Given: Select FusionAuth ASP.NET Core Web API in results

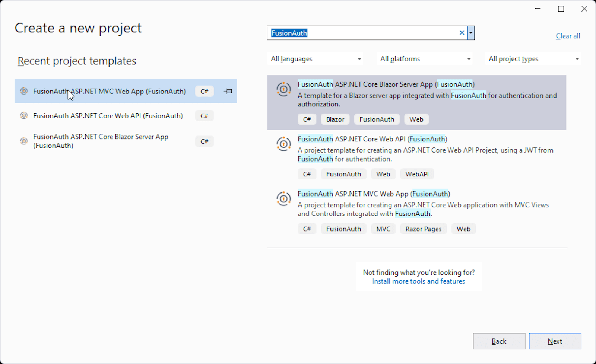Looking at the screenshot, I should tap(372, 139).
